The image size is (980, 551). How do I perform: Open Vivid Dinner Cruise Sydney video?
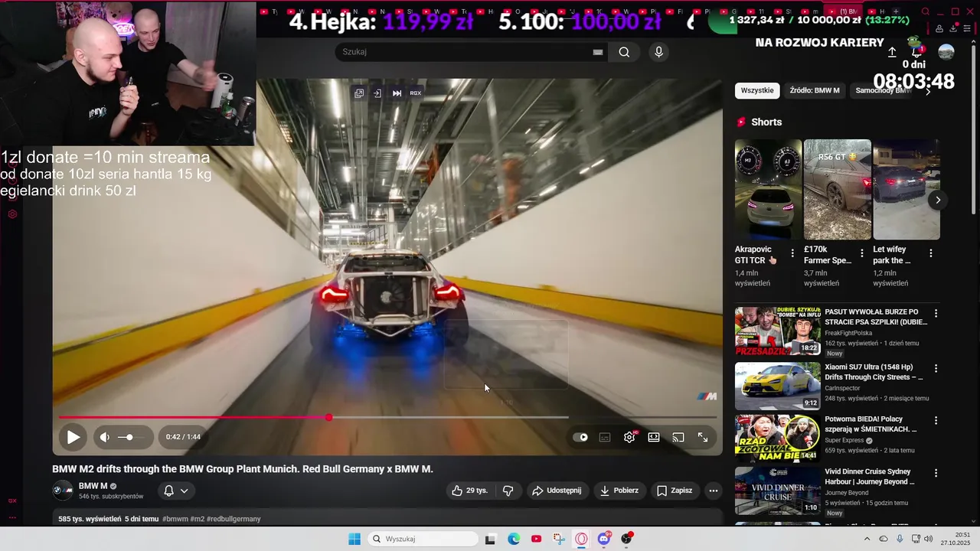click(777, 491)
